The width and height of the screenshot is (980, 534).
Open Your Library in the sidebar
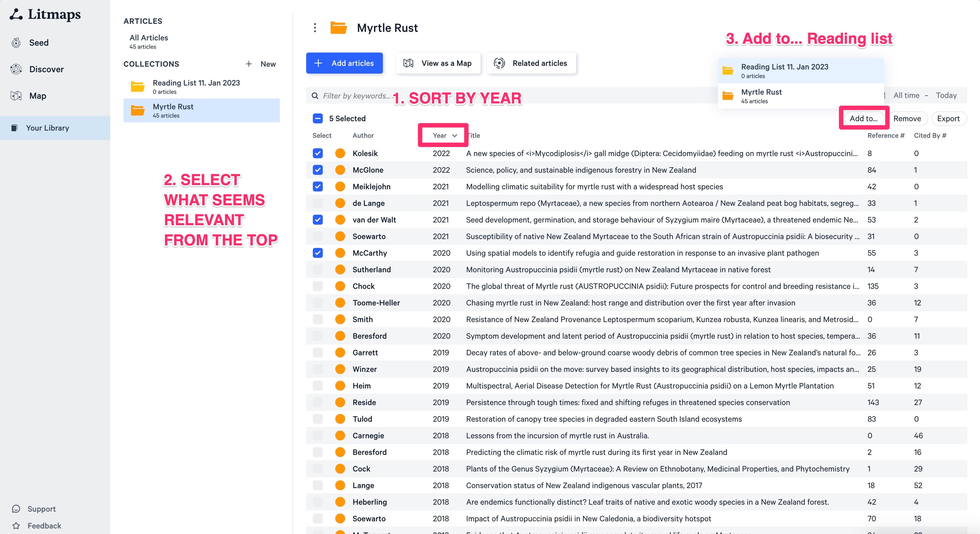click(55, 128)
